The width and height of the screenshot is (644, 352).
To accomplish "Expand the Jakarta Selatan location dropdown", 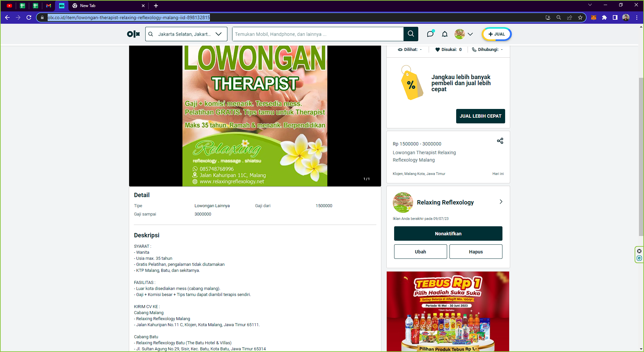I will tap(219, 34).
